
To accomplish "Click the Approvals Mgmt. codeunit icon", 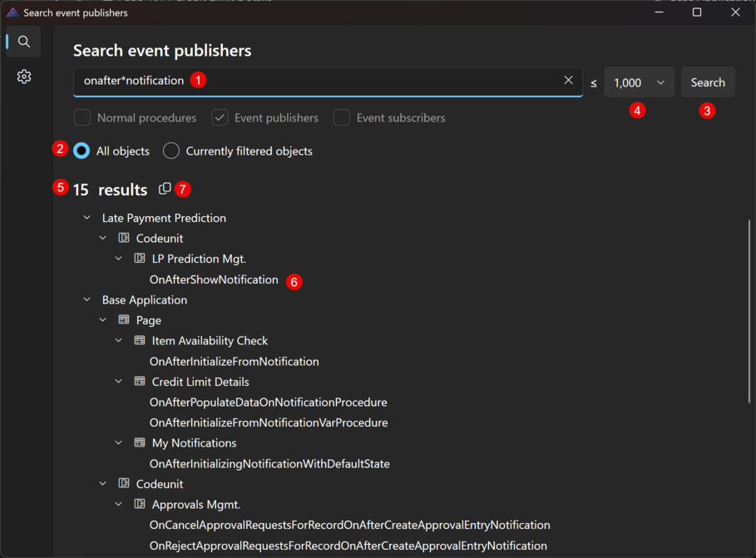I will [x=140, y=504].
